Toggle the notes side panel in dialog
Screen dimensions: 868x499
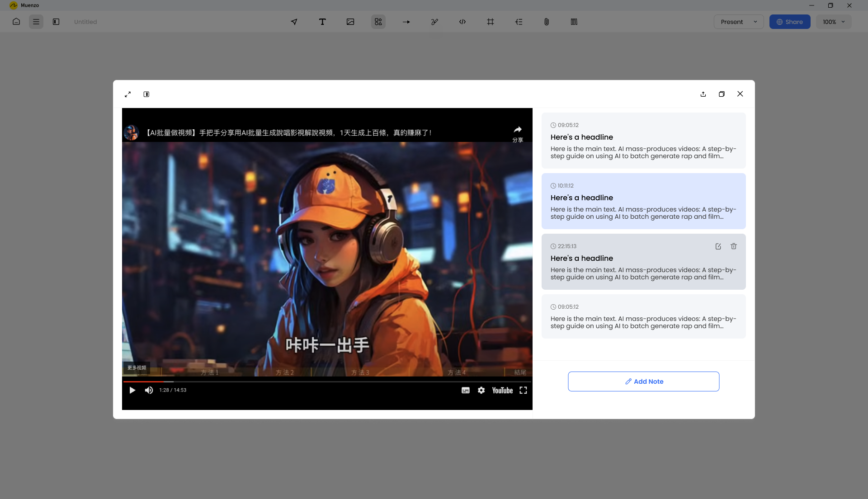coord(146,94)
